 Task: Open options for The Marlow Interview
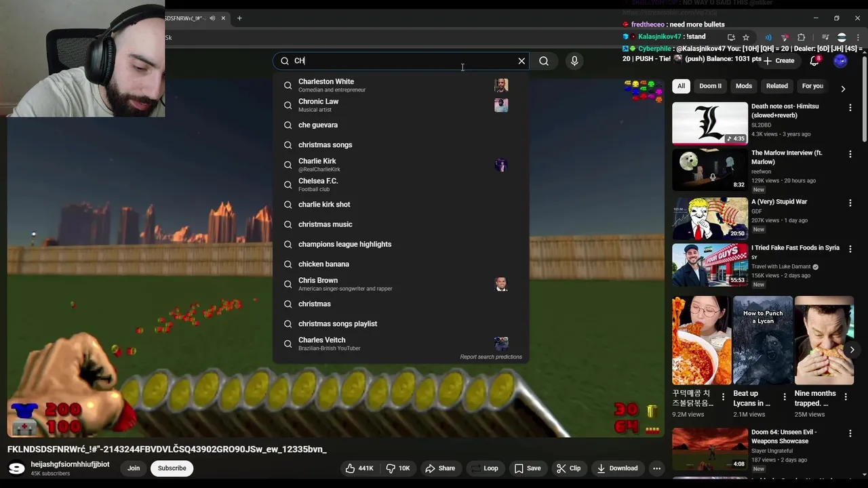click(x=850, y=154)
